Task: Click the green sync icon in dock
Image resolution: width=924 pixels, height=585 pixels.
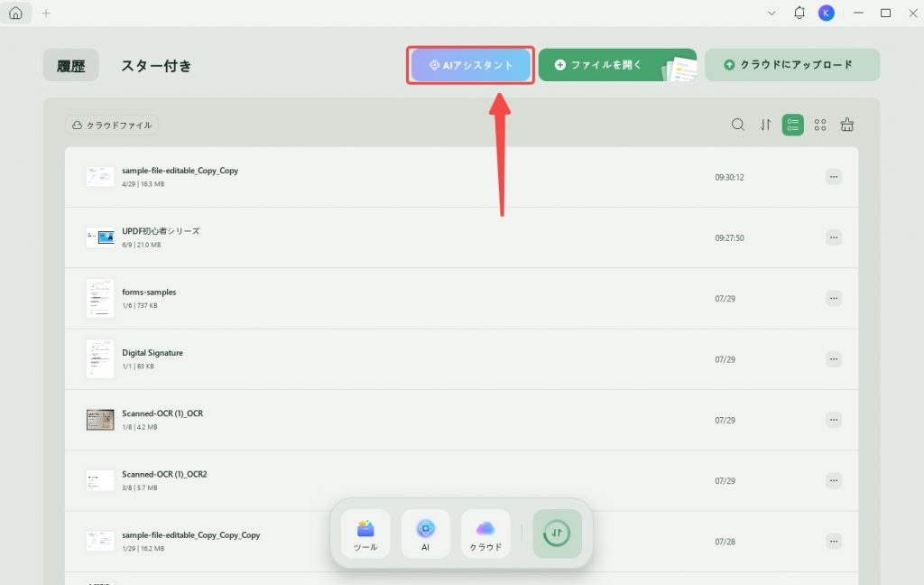Action: click(557, 534)
